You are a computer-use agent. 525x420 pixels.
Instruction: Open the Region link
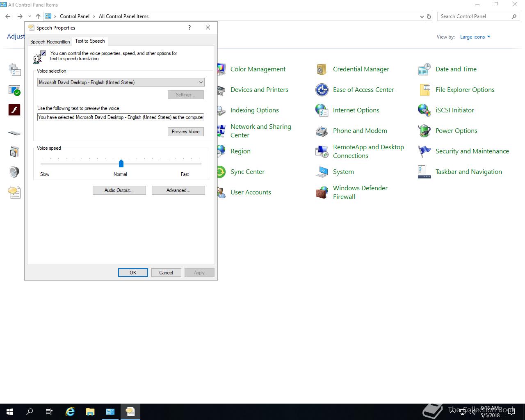[x=240, y=151]
